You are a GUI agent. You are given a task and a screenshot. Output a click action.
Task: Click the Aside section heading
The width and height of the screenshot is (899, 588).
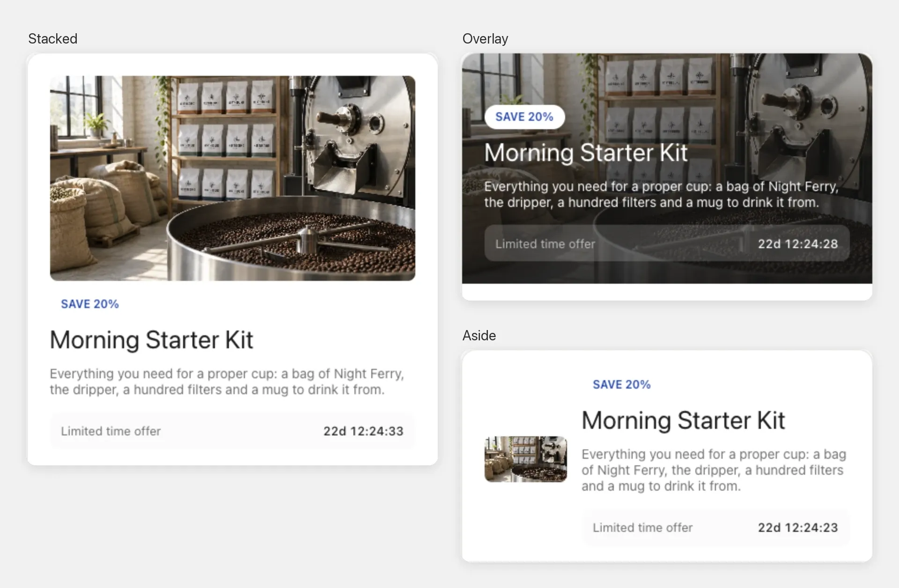479,336
